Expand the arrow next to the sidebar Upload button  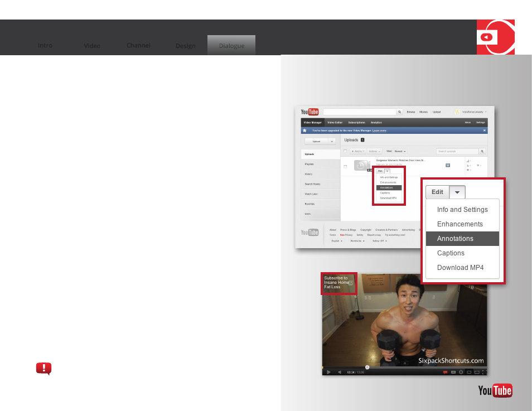point(332,142)
